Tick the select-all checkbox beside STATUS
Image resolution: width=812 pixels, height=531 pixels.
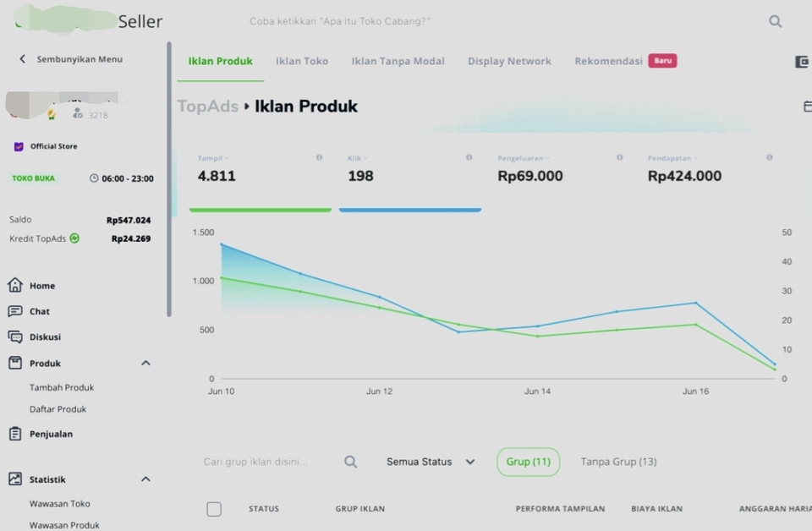pyautogui.click(x=214, y=509)
